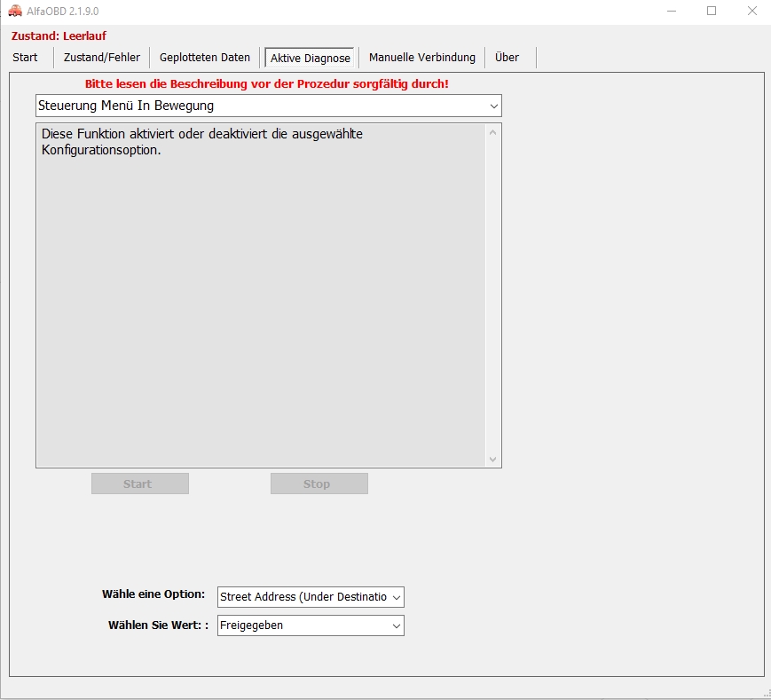
Task: Click the description box scroll-up arrow
Action: 493,132
